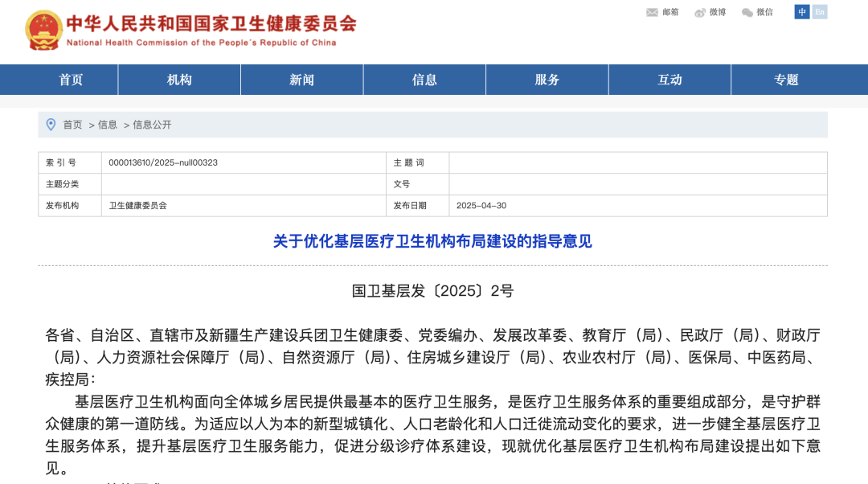Click the 首页 breadcrumb link

(72, 125)
